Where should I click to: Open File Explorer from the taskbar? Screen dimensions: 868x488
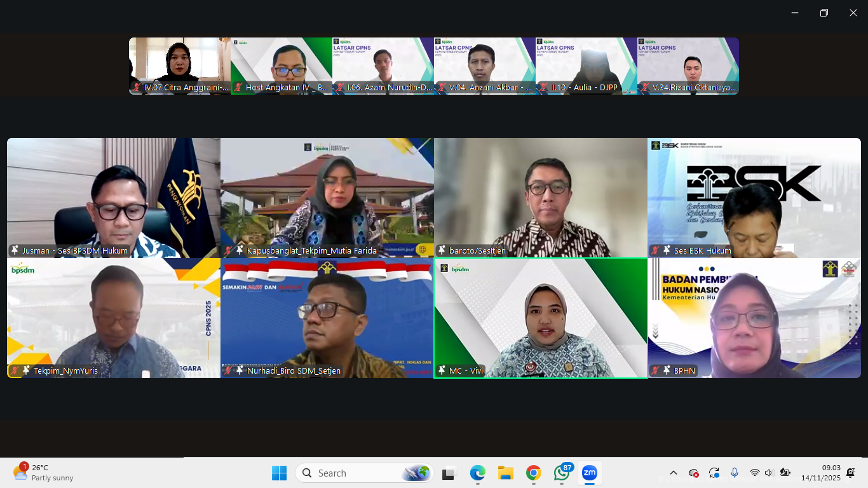pos(505,473)
